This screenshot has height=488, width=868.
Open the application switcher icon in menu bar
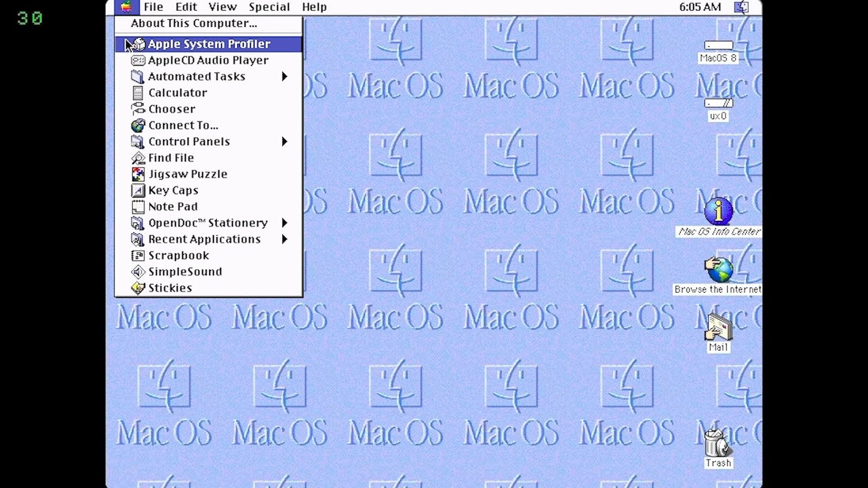point(741,7)
